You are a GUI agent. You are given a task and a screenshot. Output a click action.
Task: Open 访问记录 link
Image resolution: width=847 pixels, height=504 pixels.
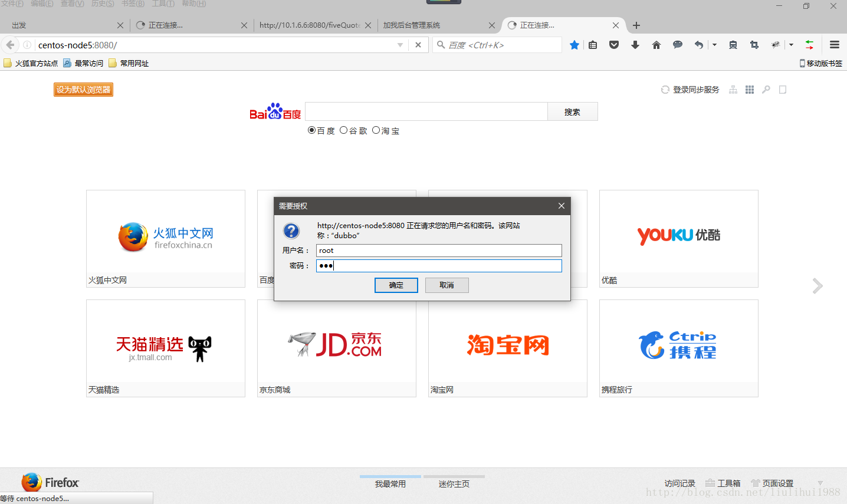coord(680,483)
